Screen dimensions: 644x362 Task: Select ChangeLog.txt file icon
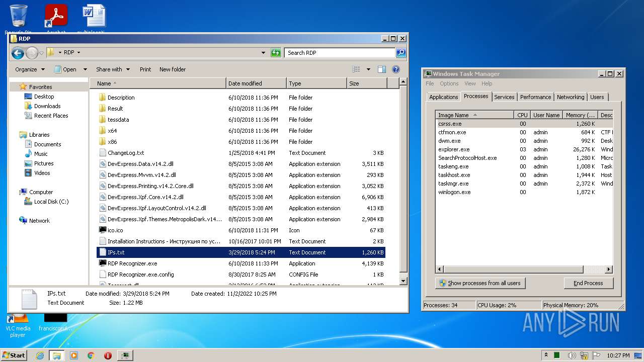(x=103, y=153)
